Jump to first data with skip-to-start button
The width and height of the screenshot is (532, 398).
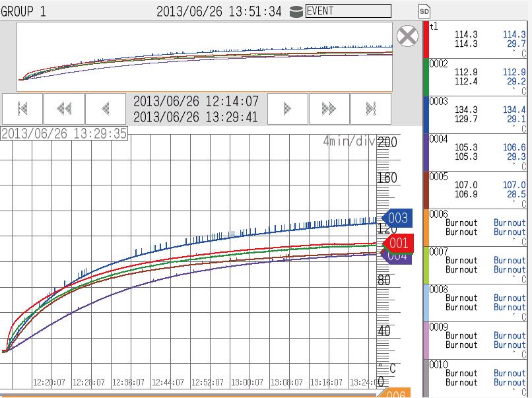[x=22, y=109]
